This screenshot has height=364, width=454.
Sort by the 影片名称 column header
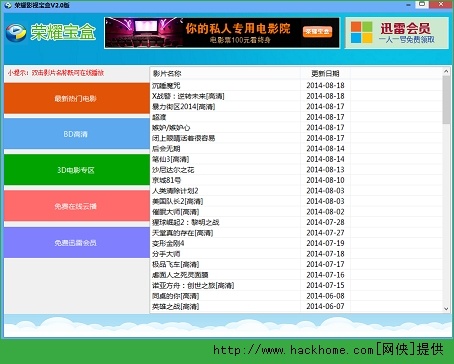tap(225, 73)
